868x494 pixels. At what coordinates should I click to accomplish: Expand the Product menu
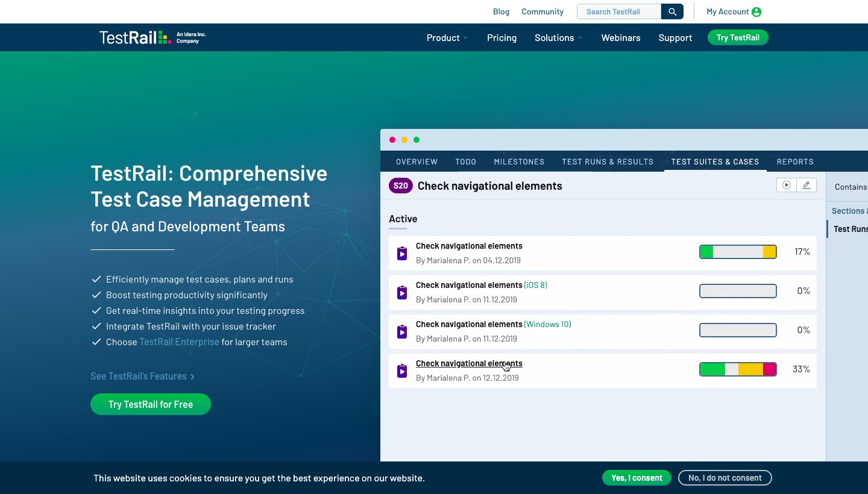pos(447,37)
